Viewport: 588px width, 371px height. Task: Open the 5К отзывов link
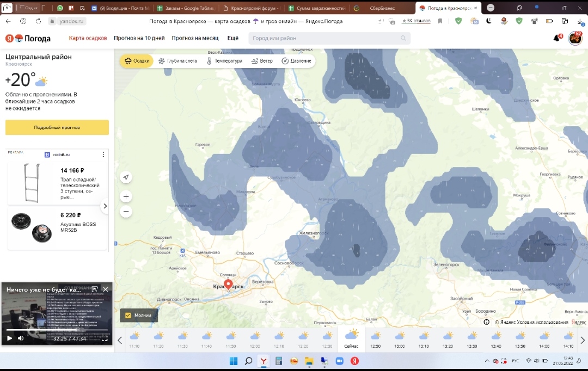[416, 21]
